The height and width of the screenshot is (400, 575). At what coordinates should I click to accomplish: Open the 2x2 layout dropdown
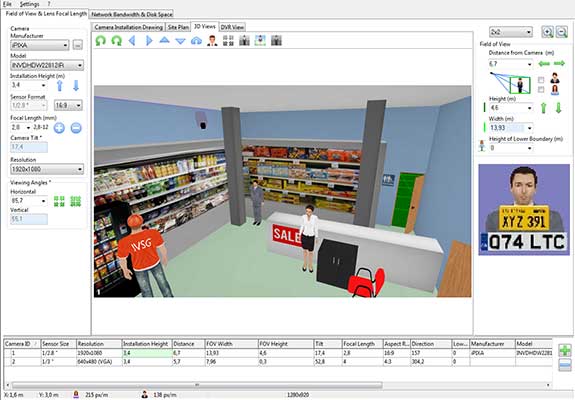point(510,32)
